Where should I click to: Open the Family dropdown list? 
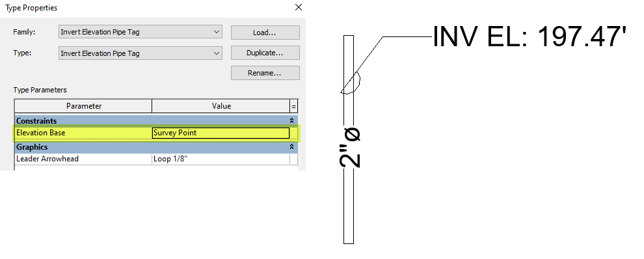(x=140, y=32)
